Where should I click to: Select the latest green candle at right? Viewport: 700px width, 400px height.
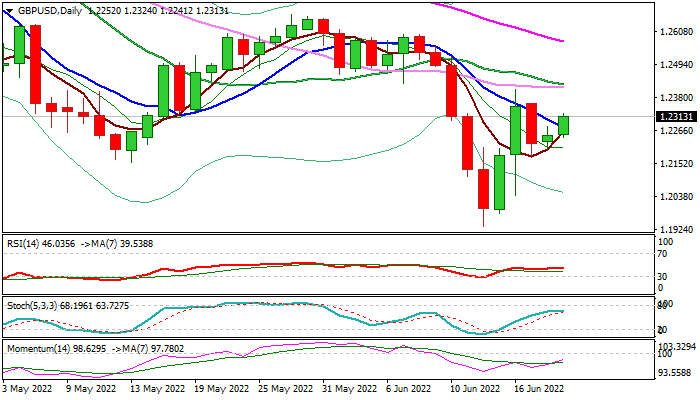coord(563,125)
